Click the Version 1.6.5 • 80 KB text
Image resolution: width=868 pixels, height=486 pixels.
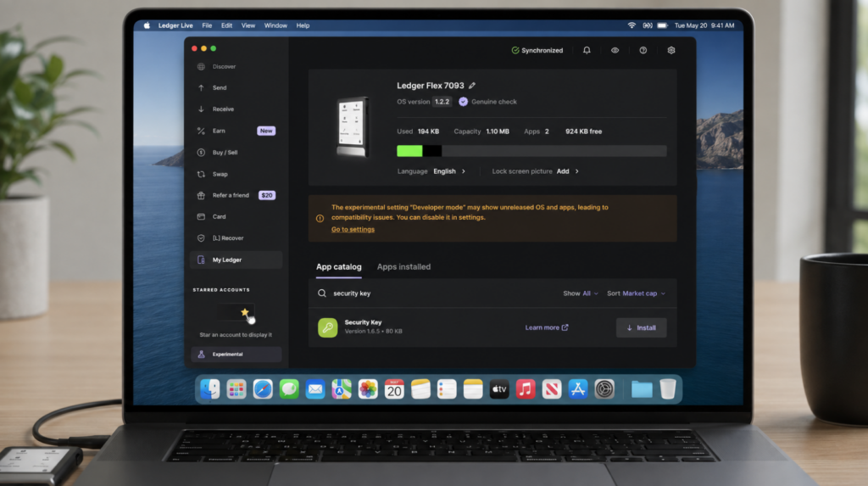(x=373, y=332)
